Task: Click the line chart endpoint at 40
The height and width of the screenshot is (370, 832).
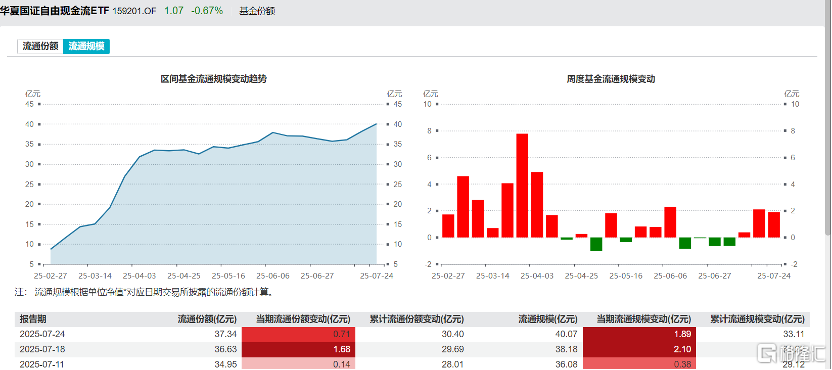Action: (377, 124)
